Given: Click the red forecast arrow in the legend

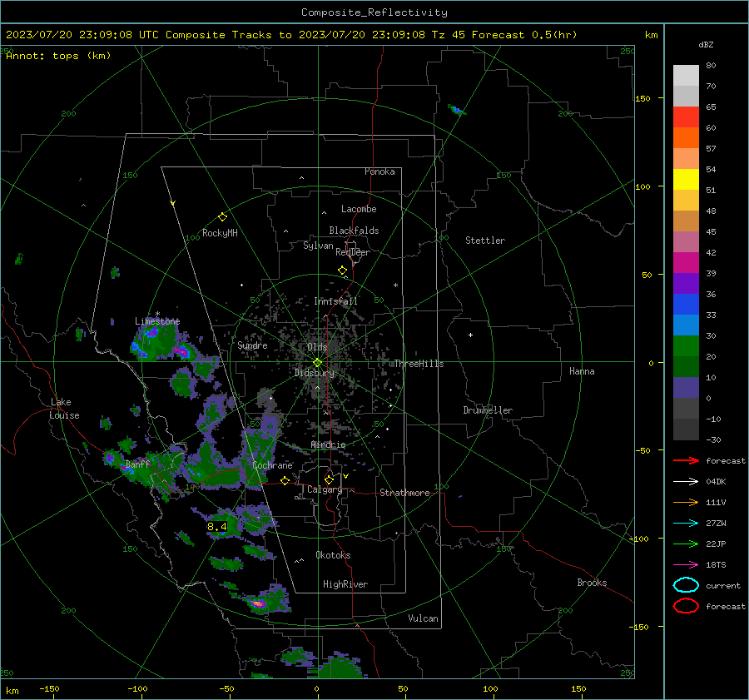Looking at the screenshot, I should point(686,460).
